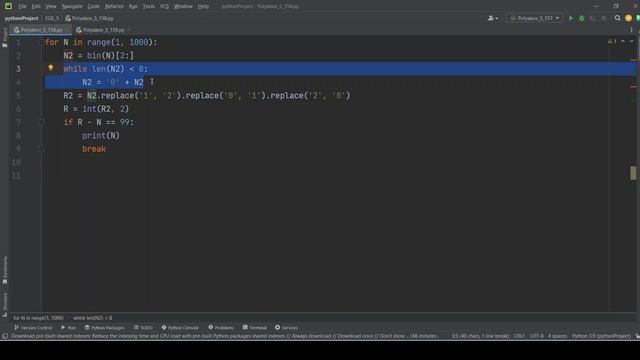The width and height of the screenshot is (640, 360).
Task: Open the Run menu in menu bar
Action: 133,6
